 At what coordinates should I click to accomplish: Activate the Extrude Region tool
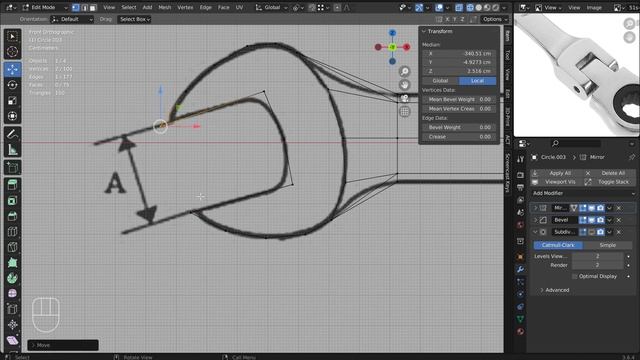pos(12,185)
